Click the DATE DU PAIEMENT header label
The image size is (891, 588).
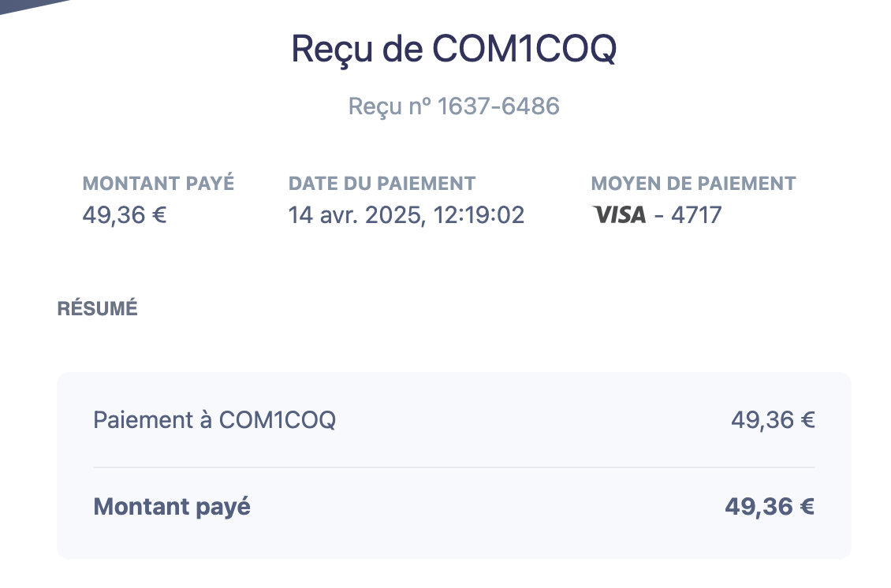(382, 184)
